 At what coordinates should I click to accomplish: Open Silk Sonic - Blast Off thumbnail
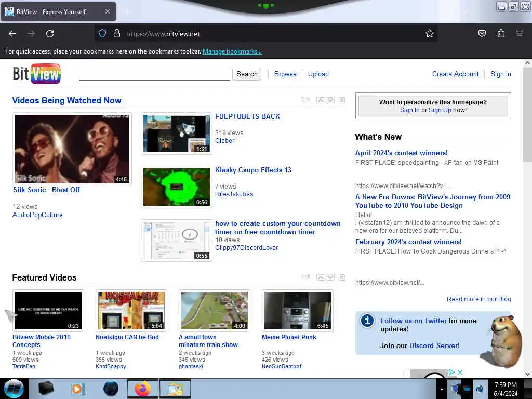pos(72,149)
